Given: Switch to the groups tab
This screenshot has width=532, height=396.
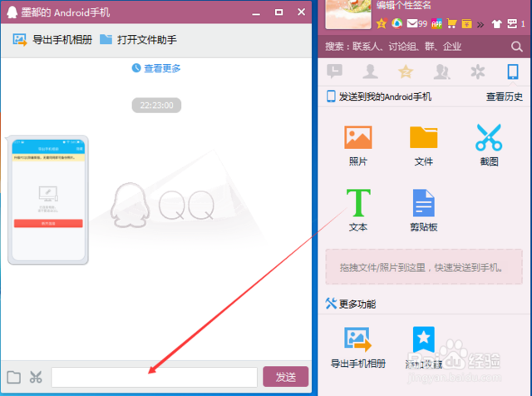Looking at the screenshot, I should tap(441, 72).
